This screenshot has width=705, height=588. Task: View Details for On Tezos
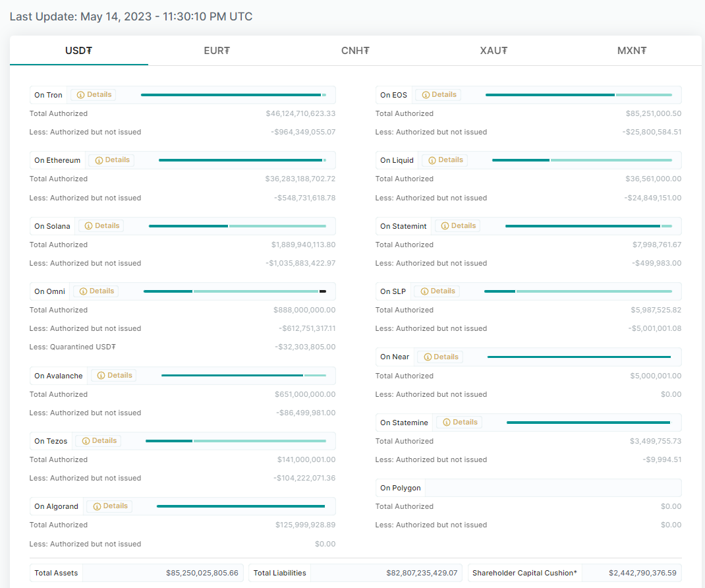tap(99, 441)
